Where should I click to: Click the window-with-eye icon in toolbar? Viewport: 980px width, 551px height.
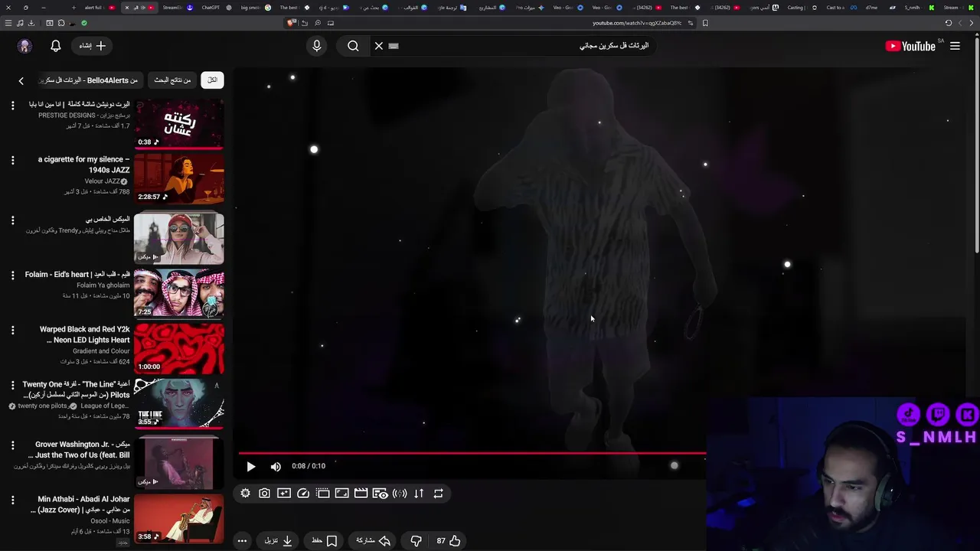tap(380, 494)
